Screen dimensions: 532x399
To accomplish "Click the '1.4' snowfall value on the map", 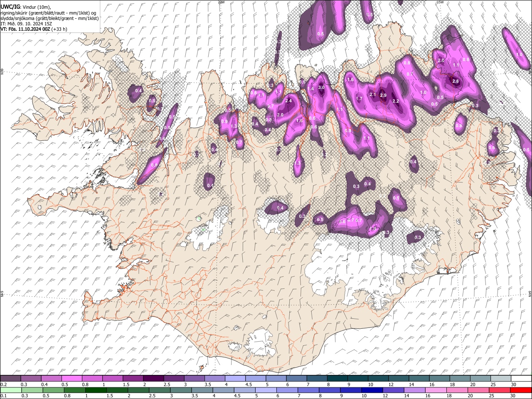I will pos(311,89).
